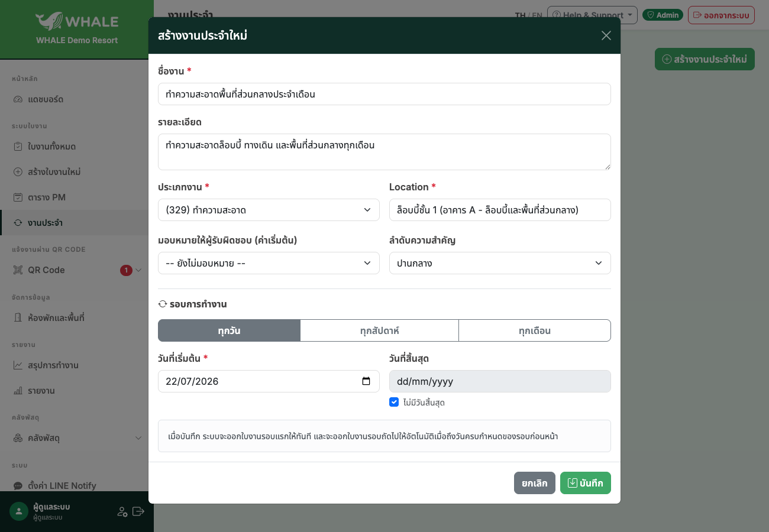The width and height of the screenshot is (769, 532).
Task: Select the ทุกสัปดาห์ frequency option
Action: click(x=379, y=330)
